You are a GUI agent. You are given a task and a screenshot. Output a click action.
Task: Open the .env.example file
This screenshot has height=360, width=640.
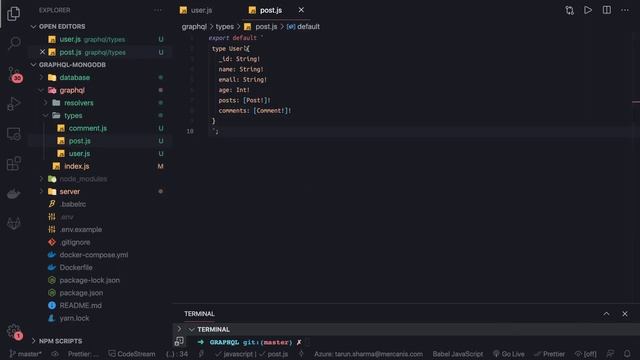(80, 229)
